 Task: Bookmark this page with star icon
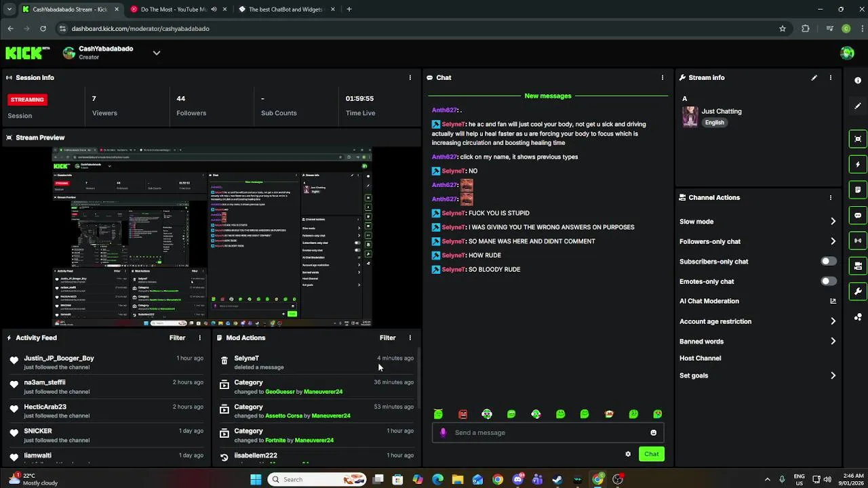tap(783, 28)
